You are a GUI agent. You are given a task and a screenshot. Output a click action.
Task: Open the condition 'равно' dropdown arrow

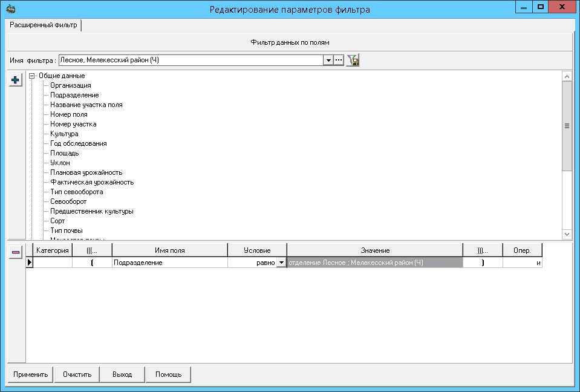[x=281, y=263]
